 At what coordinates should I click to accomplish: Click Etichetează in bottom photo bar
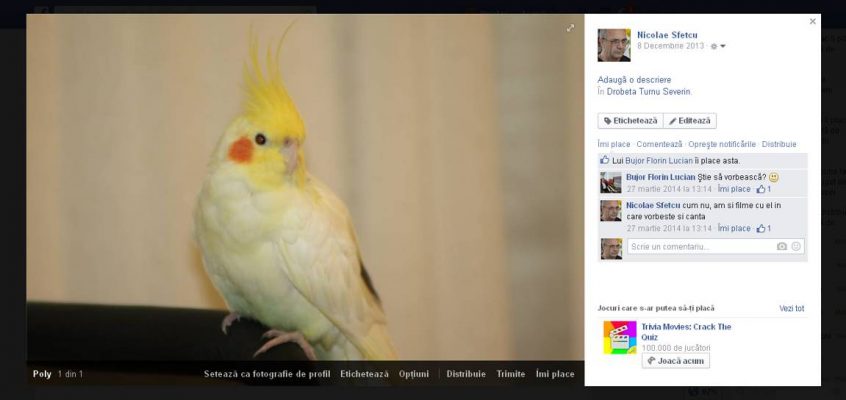tap(364, 374)
